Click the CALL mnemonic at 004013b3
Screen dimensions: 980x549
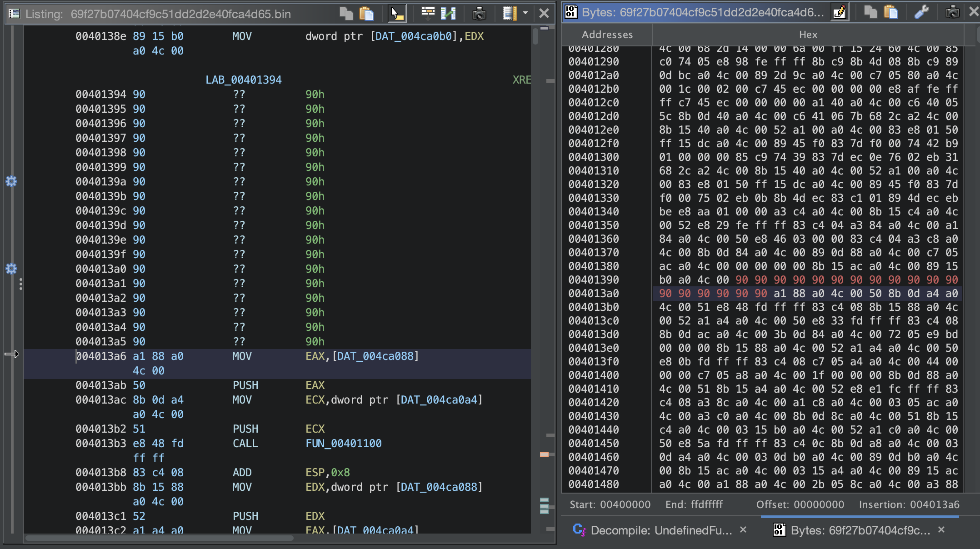(245, 444)
